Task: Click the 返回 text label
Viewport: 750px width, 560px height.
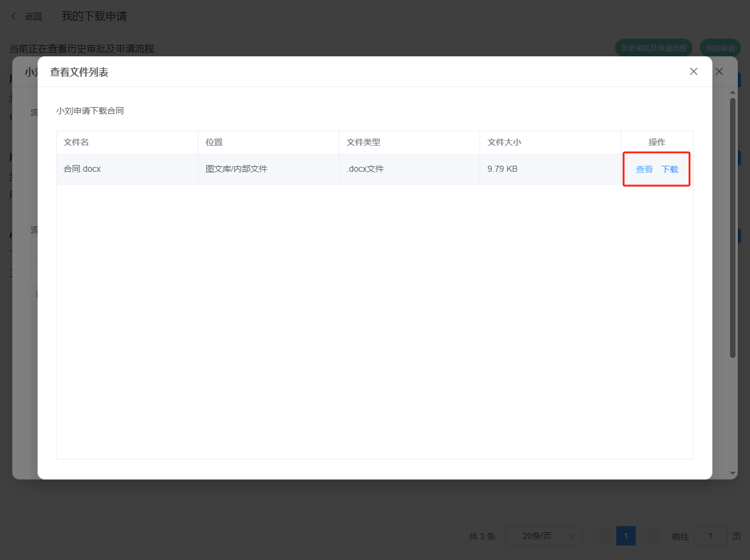Action: [x=33, y=16]
